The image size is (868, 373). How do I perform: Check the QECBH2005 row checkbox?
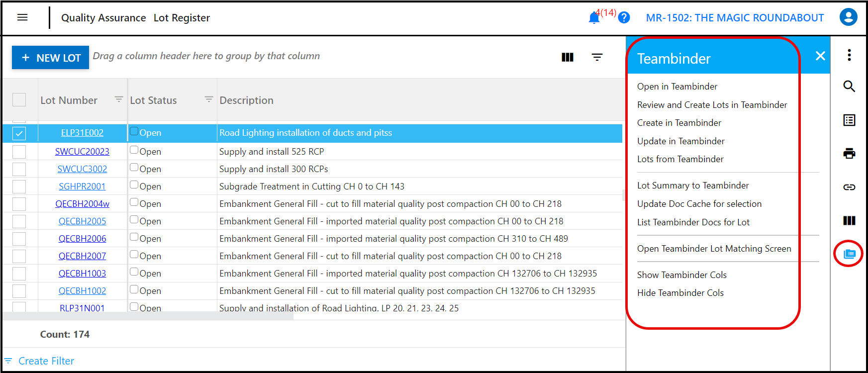(19, 221)
